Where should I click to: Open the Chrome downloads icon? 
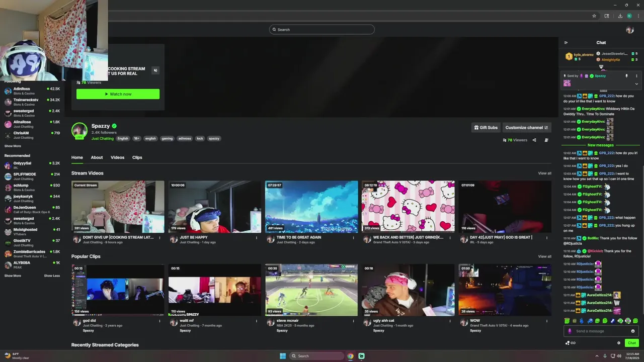620,16
